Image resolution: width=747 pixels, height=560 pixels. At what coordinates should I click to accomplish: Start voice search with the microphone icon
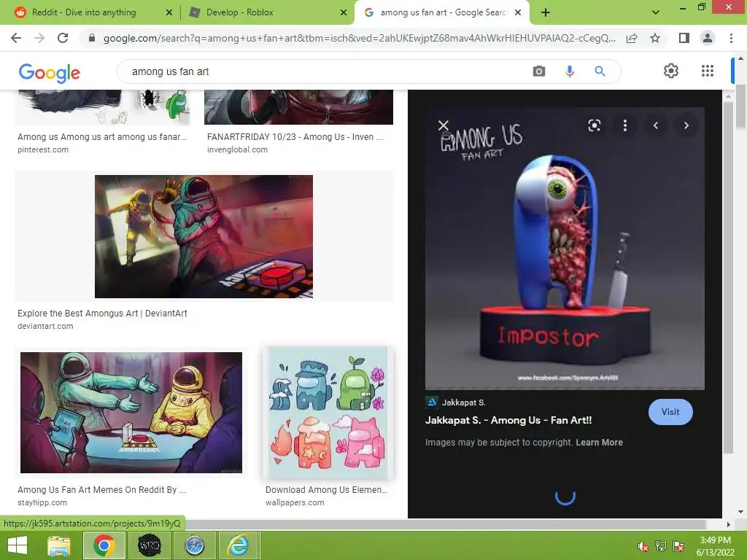coord(569,71)
